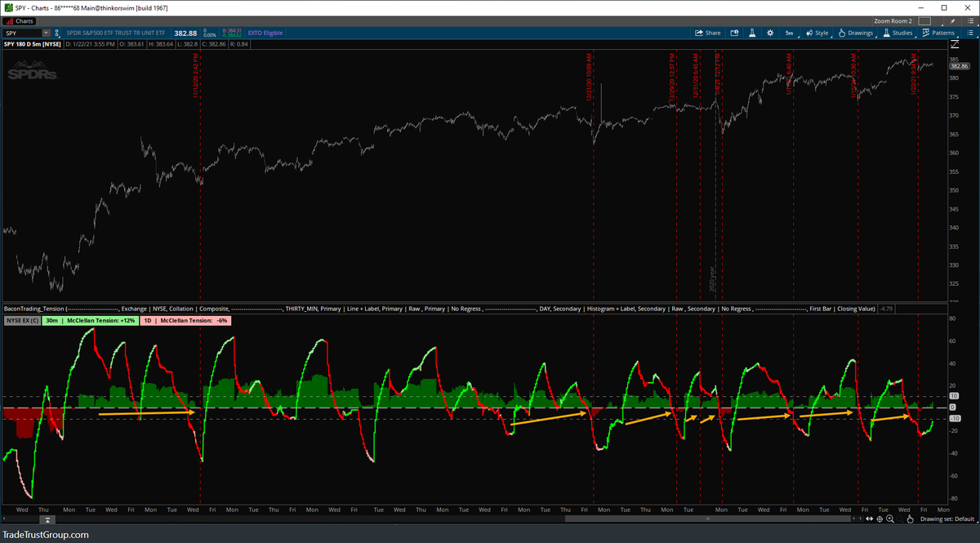Click the EXTO Eligible label
This screenshot has width=980, height=543.
[265, 33]
